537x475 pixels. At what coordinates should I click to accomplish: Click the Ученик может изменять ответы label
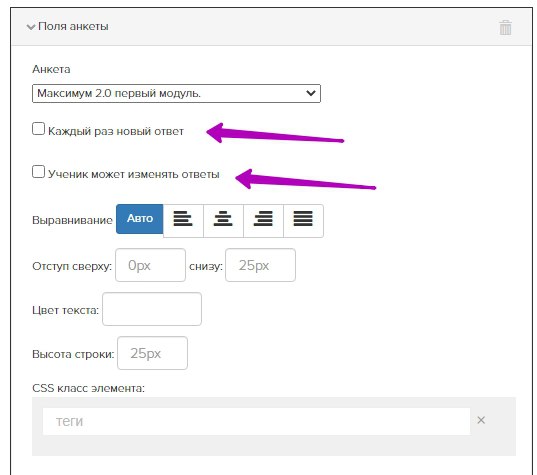tap(134, 174)
